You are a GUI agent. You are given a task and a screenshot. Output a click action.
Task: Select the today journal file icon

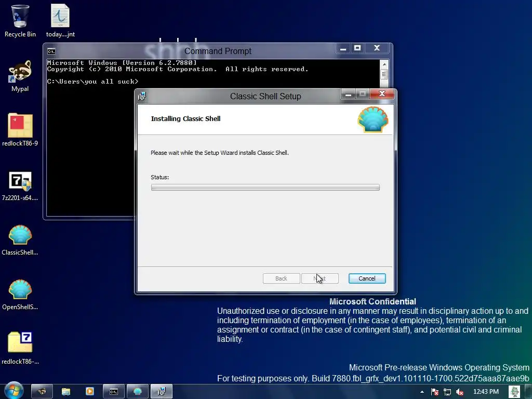(60, 16)
